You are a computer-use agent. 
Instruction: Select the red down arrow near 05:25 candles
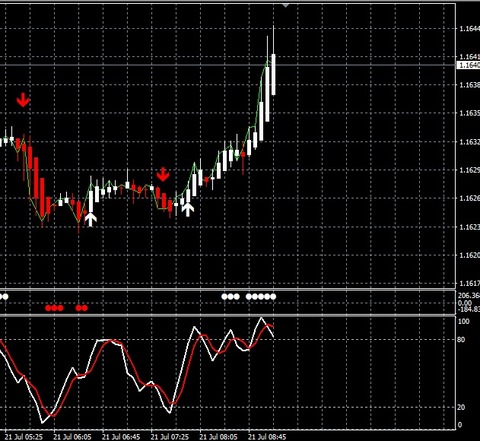[x=23, y=100]
